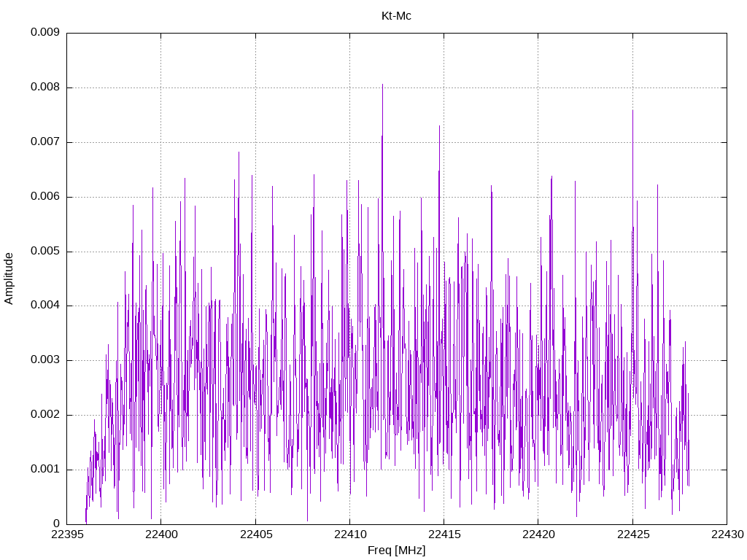Image resolution: width=747 pixels, height=560 pixels.
Task: Select the 0.003 y-axis tick label
Action: 45,360
